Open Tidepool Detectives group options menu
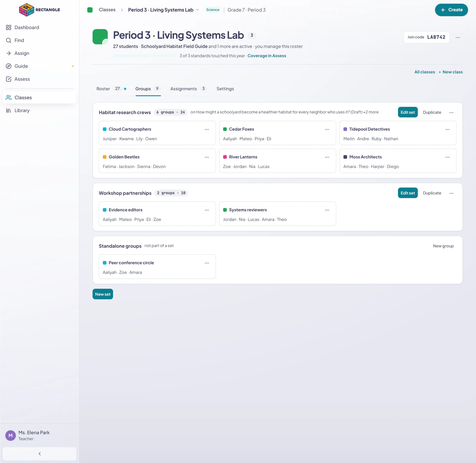476x463 pixels. click(448, 129)
